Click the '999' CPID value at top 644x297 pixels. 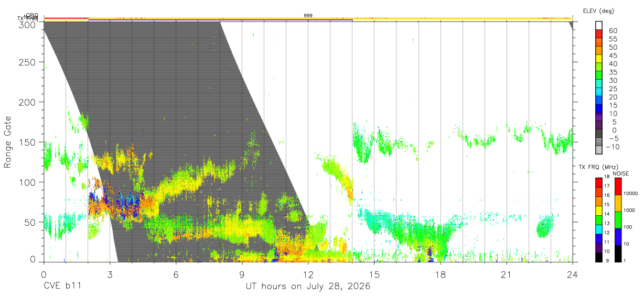(308, 16)
